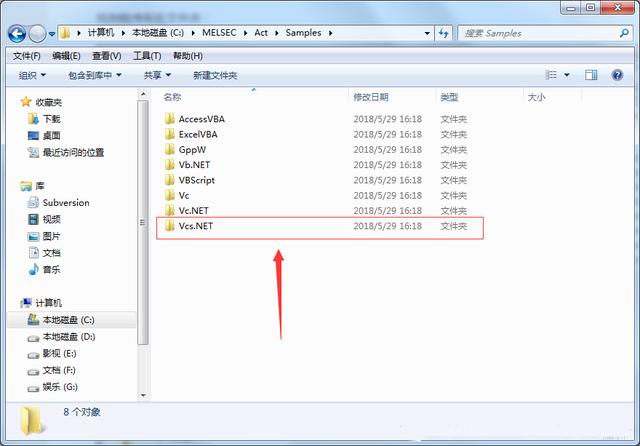This screenshot has height=446, width=640.
Task: Click the MELSEC segment in address bar
Action: coord(221,33)
